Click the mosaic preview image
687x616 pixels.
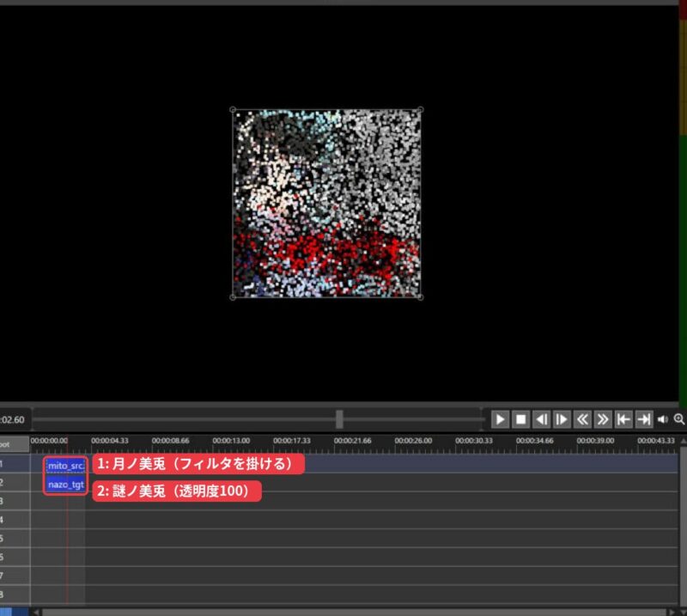click(x=326, y=204)
